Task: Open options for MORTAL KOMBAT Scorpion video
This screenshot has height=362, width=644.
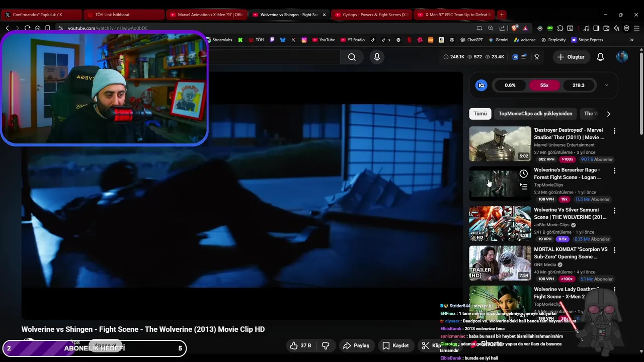Action: [x=614, y=250]
